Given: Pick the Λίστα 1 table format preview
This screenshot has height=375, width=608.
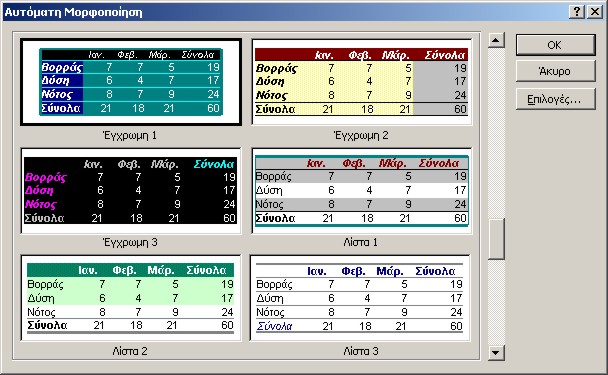Looking at the screenshot, I should tap(361, 190).
